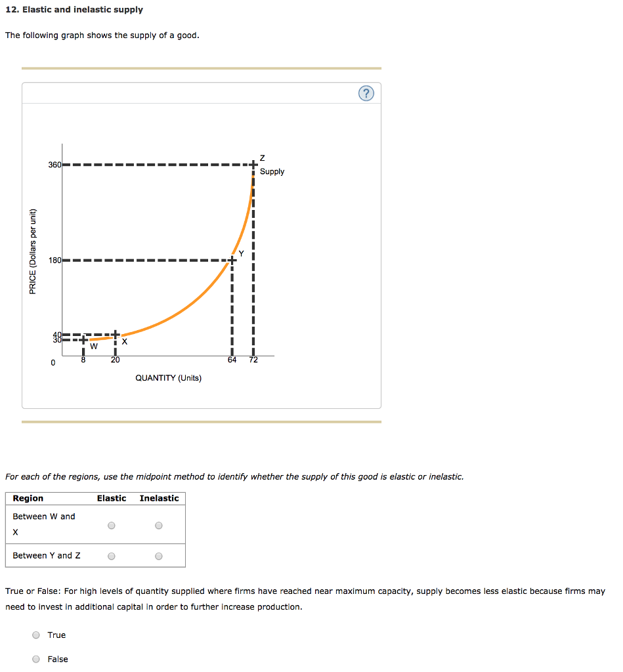623x672 pixels.
Task: Click the point Y marker on the graph
Action: tap(231, 260)
